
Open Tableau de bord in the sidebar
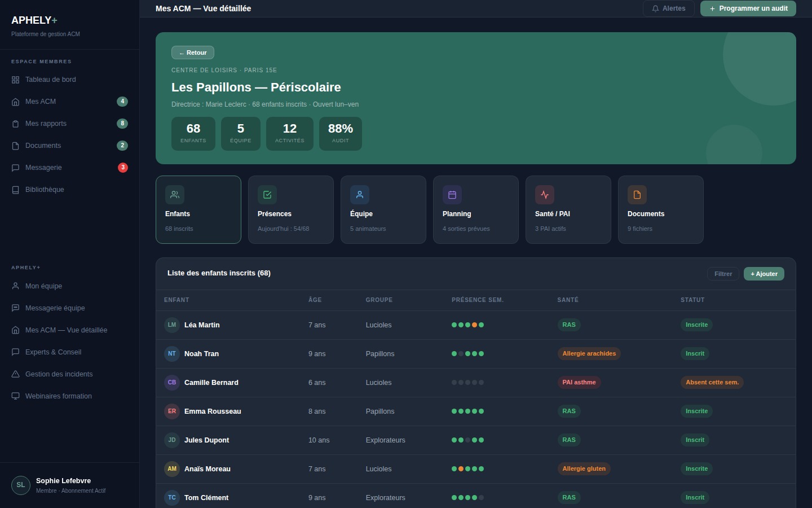[x=50, y=80]
